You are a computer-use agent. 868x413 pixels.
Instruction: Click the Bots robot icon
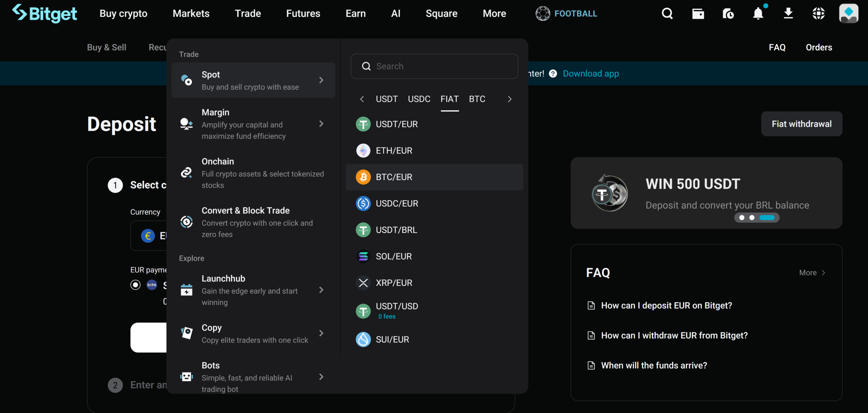186,377
